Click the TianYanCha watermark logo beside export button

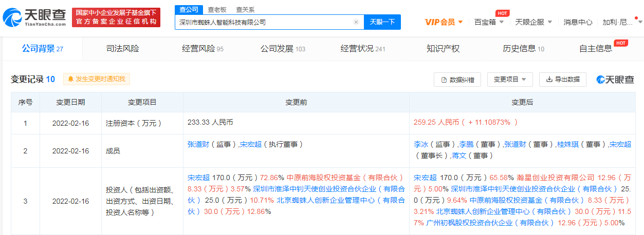point(615,80)
